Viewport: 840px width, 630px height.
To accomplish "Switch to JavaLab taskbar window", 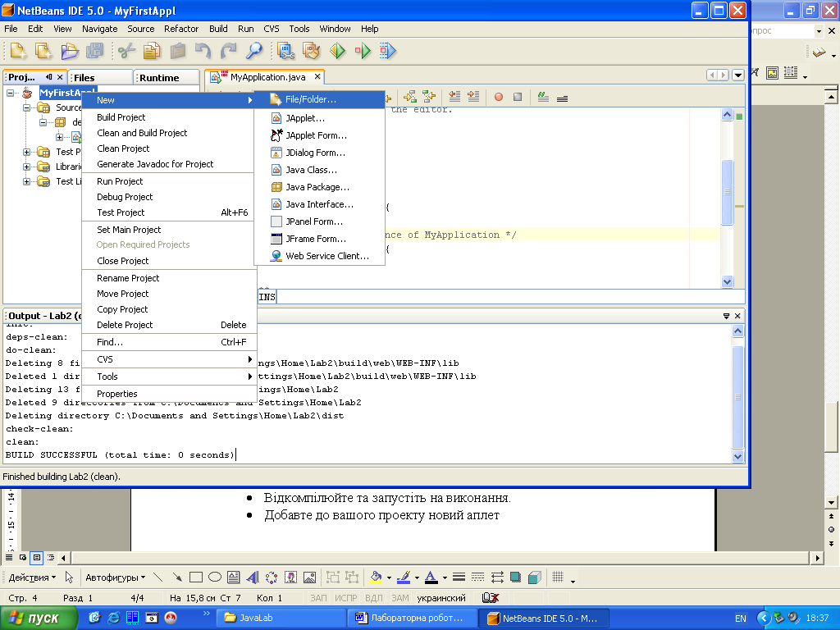I will point(281,618).
